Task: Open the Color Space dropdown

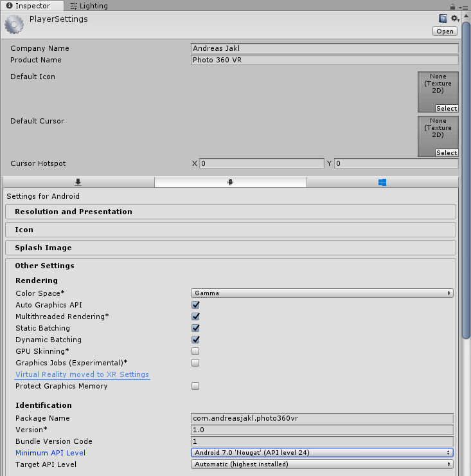Action: pos(322,293)
